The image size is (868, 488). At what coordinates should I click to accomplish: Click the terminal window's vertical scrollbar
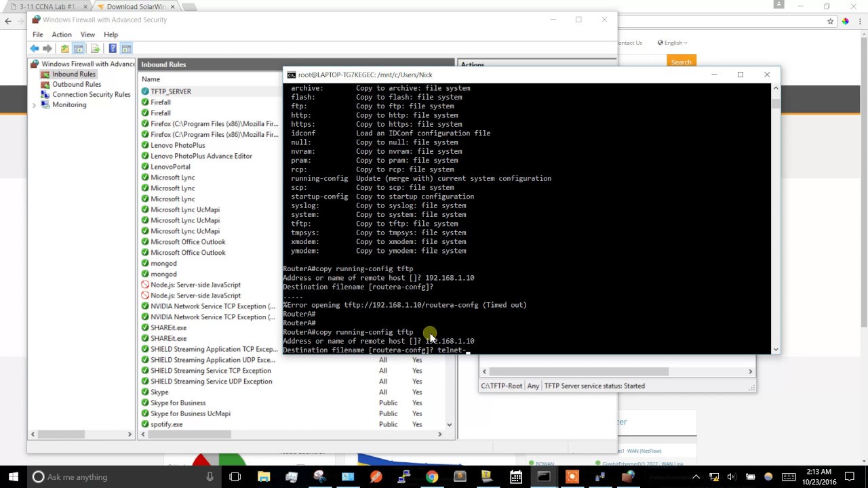776,218
